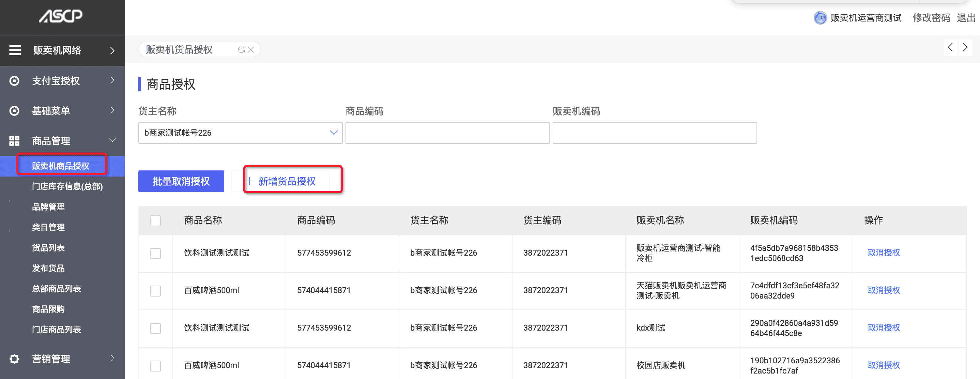The image size is (980, 379).
Task: Go to next tab with right arrow
Action: point(965,48)
